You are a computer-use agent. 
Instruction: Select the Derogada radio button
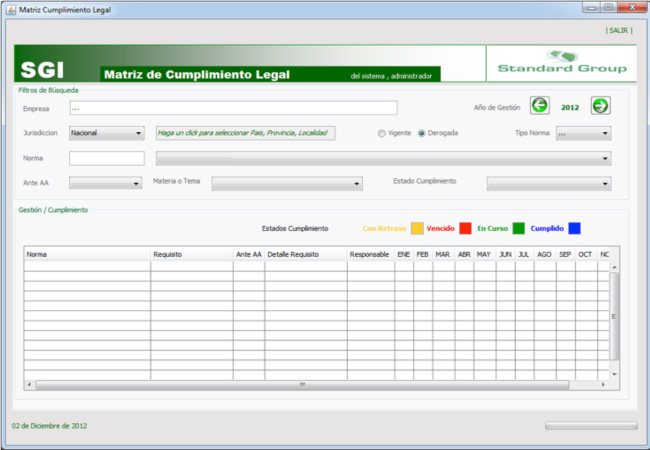[421, 133]
